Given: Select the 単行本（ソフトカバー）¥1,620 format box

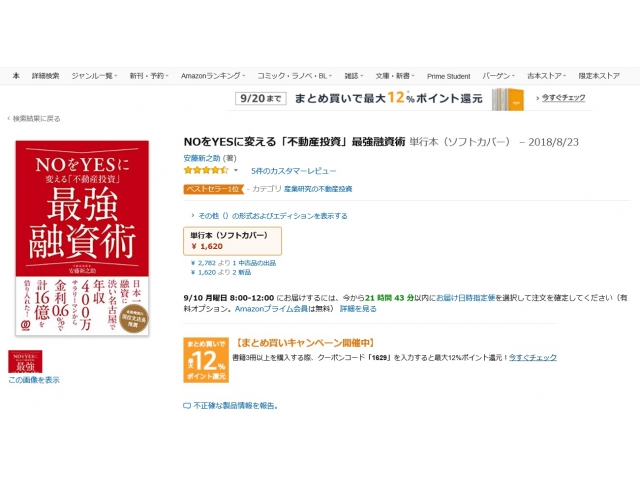Looking at the screenshot, I should (x=232, y=241).
